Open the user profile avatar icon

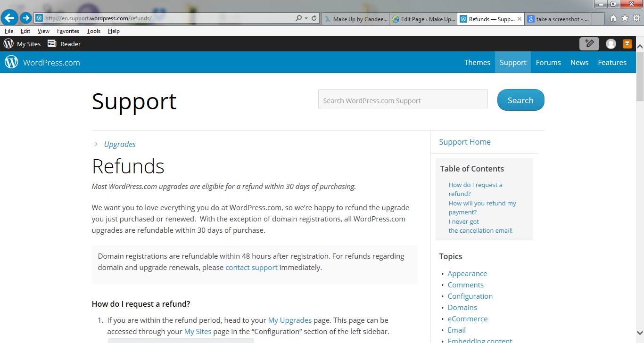pos(611,44)
